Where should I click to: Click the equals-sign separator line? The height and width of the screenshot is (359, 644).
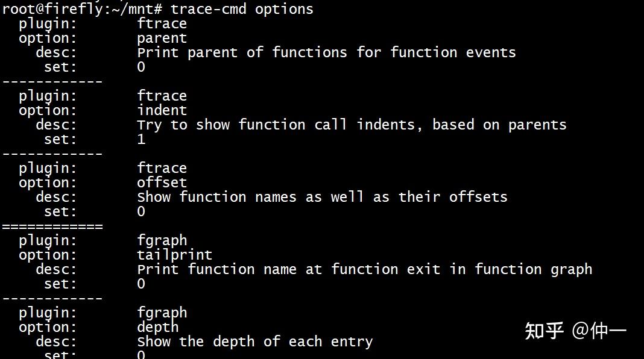coord(52,226)
